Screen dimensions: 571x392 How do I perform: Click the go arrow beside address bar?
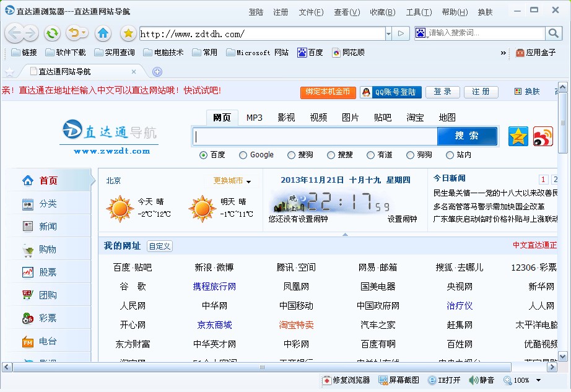tap(401, 33)
